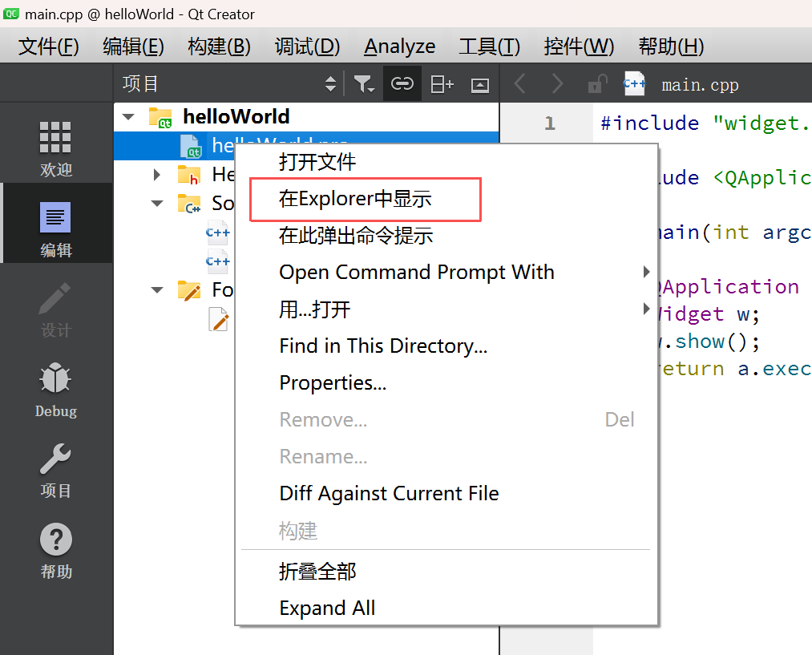
Task: Open 项目 (Projects) mode in sidebar
Action: tap(56, 470)
